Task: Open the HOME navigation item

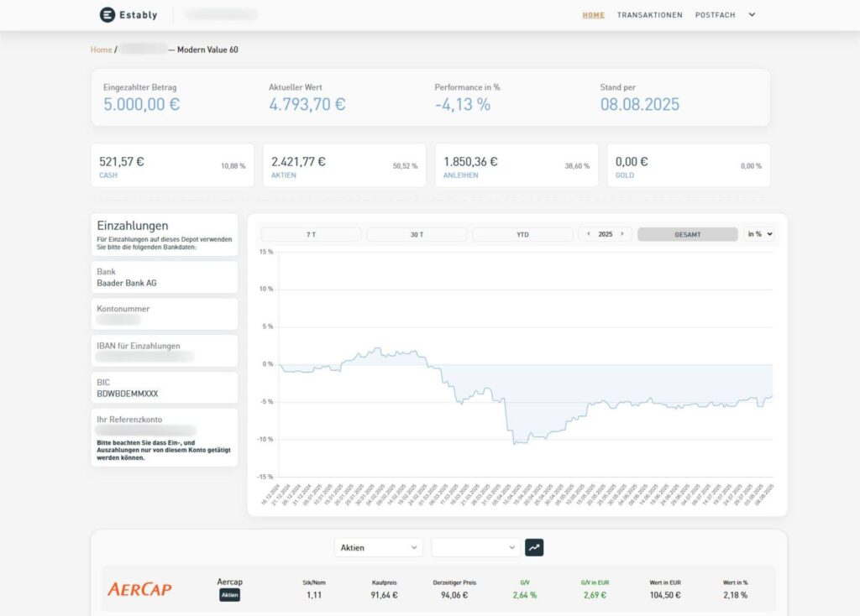Action: point(594,15)
